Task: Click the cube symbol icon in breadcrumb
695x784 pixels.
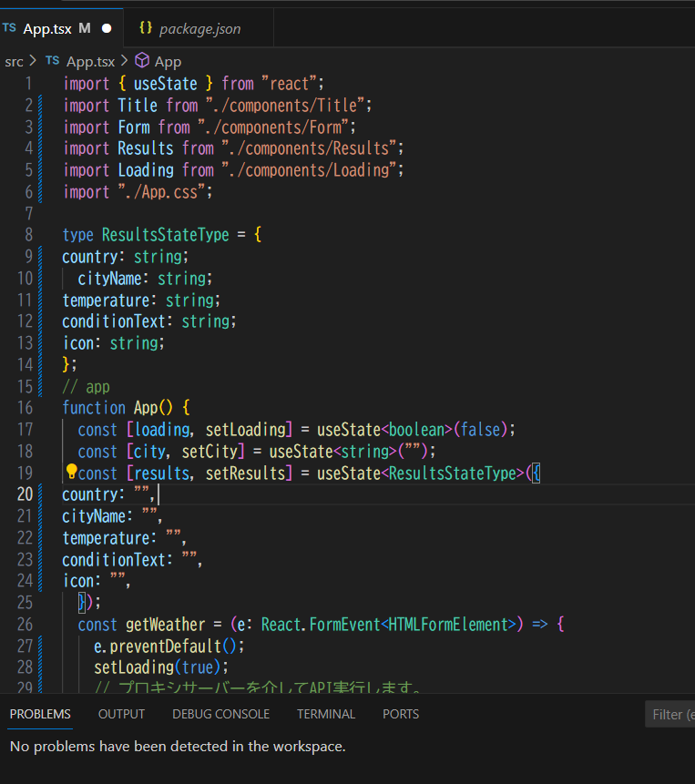Action: pos(142,60)
